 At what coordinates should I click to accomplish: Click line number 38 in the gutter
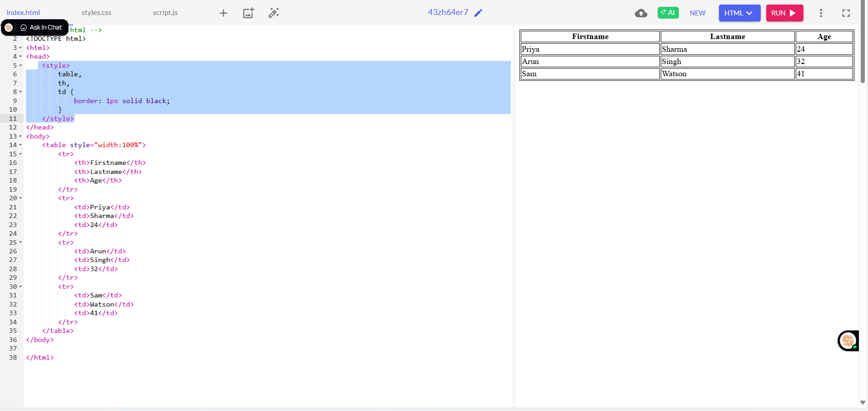(x=13, y=358)
